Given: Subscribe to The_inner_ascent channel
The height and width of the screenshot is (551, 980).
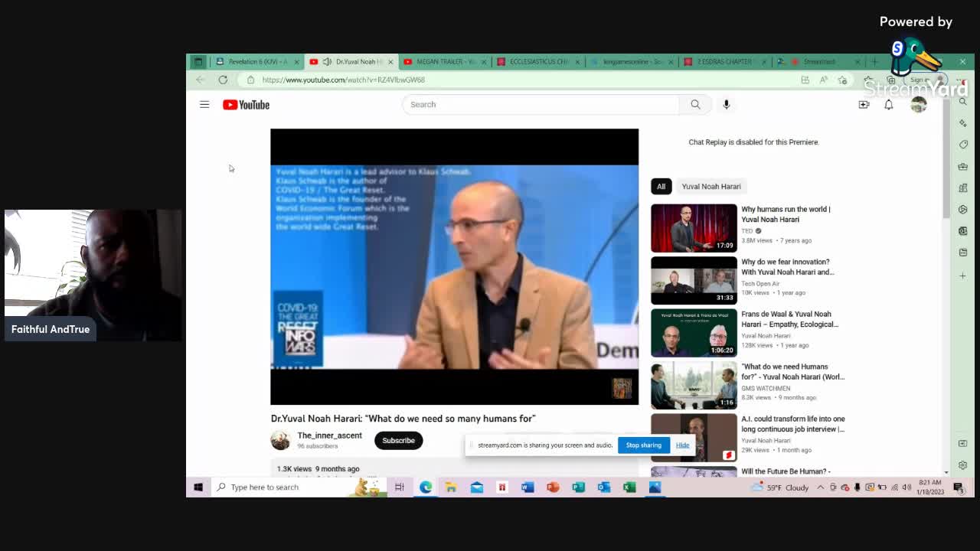Looking at the screenshot, I should click(x=398, y=441).
